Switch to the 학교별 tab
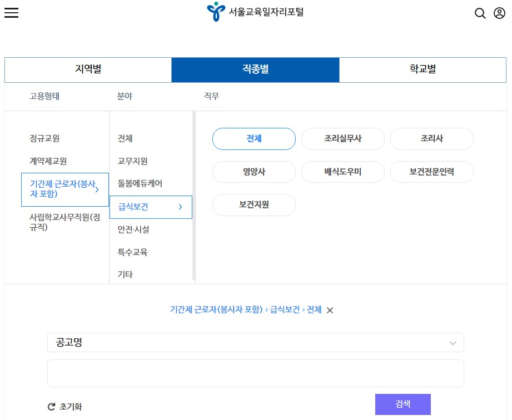Screen dimensions: 512x420 tap(422, 69)
